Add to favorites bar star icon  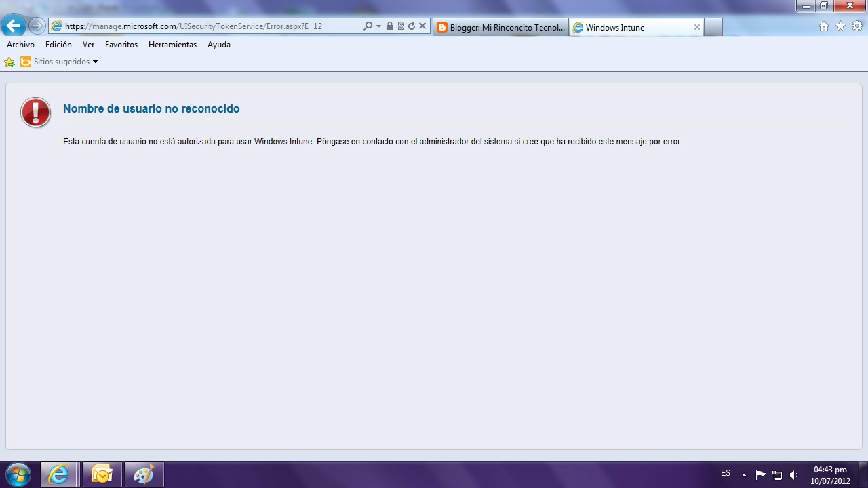(9, 62)
